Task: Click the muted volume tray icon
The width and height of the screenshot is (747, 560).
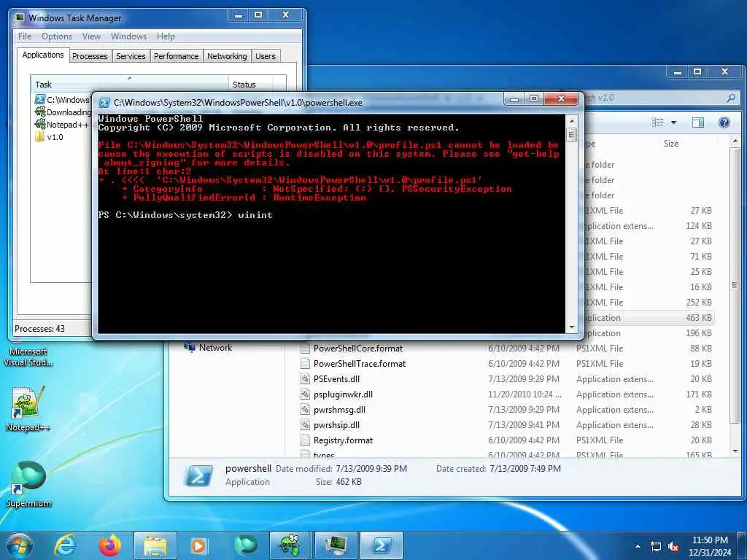Action: click(673, 547)
